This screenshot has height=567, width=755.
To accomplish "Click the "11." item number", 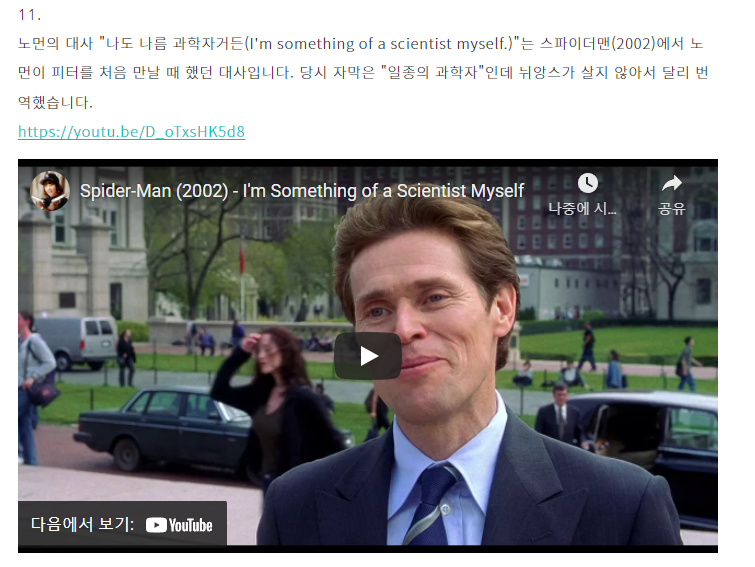I will [29, 15].
